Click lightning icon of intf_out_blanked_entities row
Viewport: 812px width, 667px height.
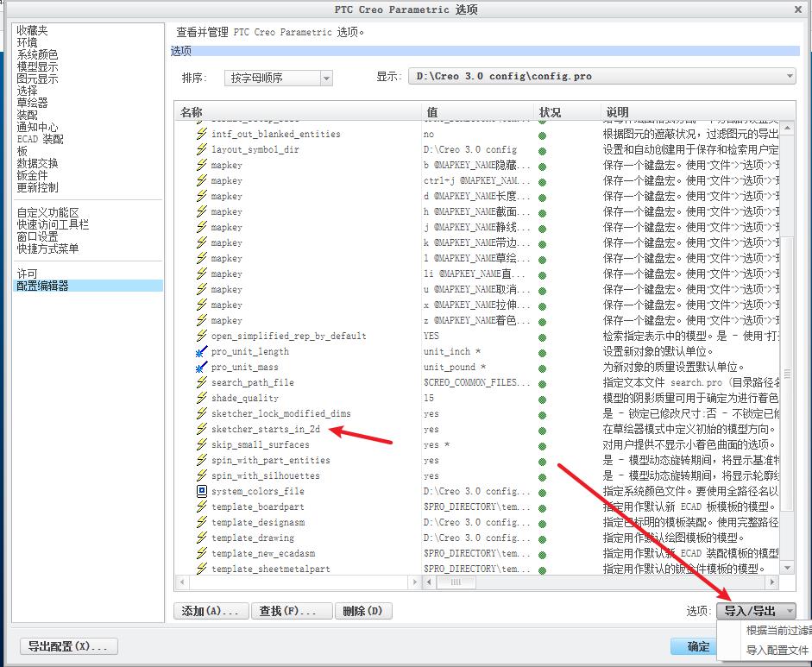[x=201, y=134]
